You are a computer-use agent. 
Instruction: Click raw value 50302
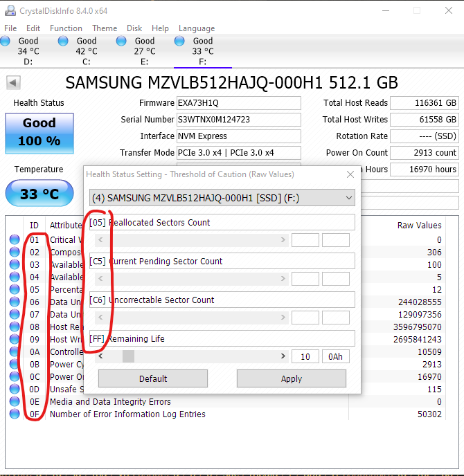point(429,414)
